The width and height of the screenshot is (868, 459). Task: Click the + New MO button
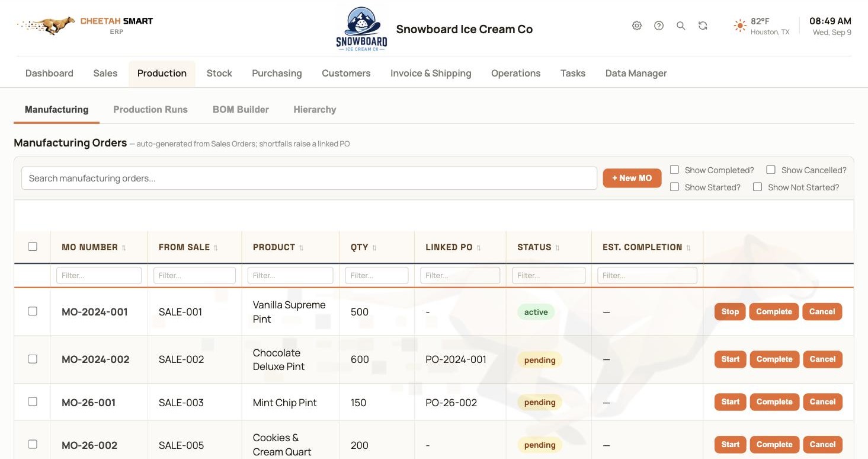632,178
